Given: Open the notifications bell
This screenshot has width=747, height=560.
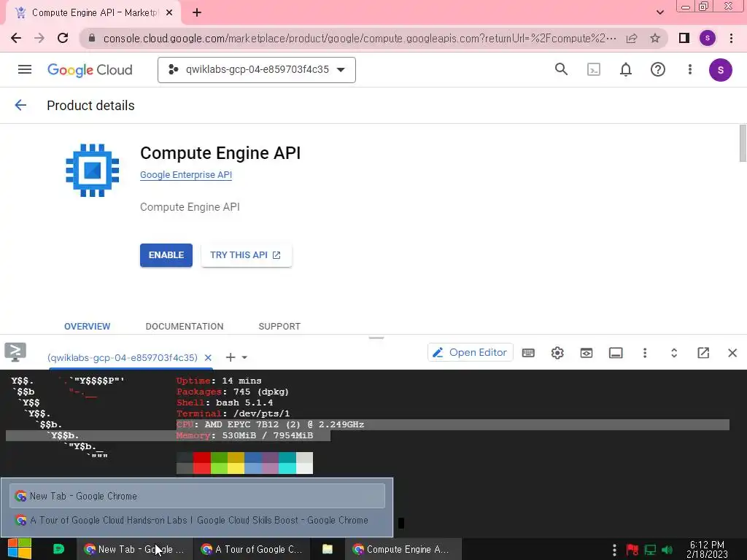Looking at the screenshot, I should point(625,70).
